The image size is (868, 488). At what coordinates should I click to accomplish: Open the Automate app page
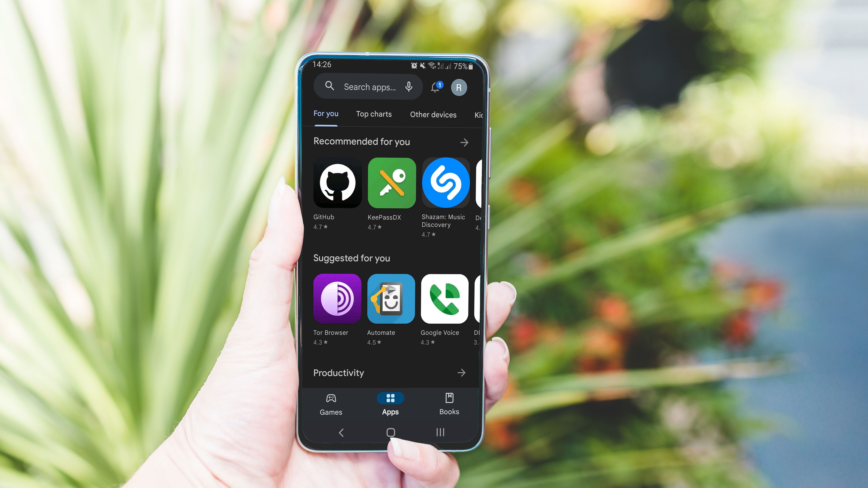tap(391, 298)
